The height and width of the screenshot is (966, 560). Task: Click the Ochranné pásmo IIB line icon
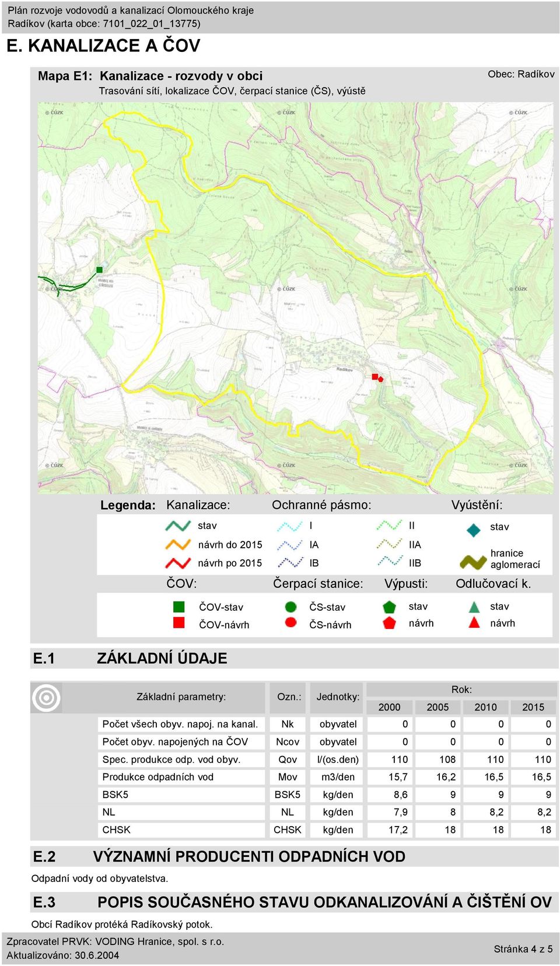[x=389, y=561]
